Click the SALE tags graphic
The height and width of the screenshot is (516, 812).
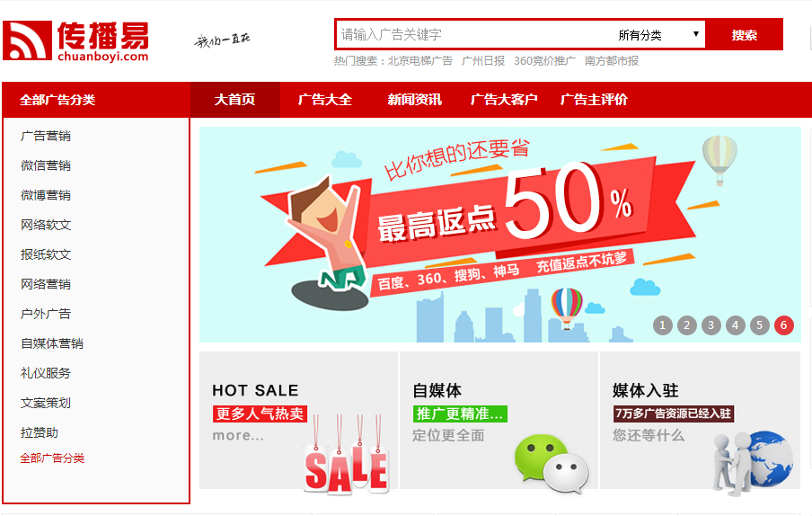pos(346,454)
